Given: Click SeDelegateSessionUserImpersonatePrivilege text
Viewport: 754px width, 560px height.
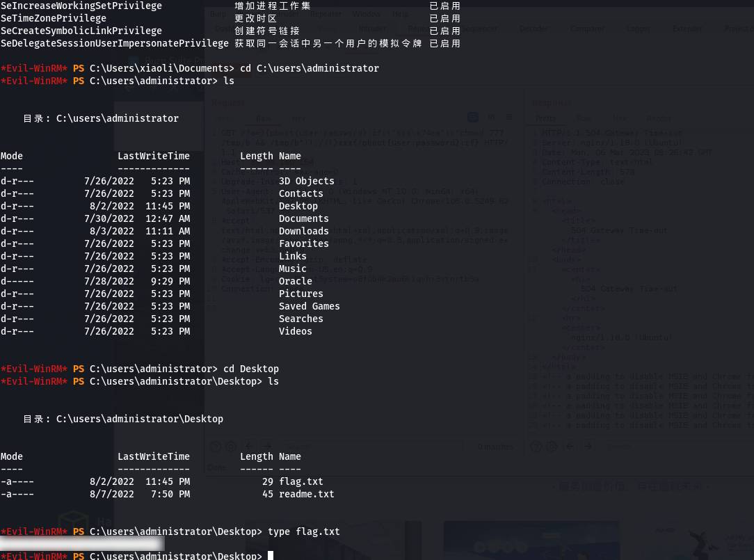Looking at the screenshot, I should coord(115,43).
